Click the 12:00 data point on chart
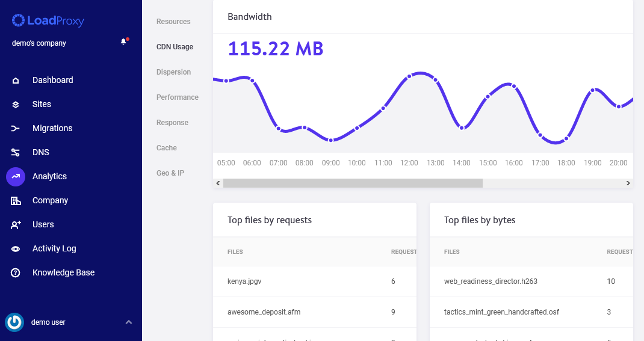This screenshot has height=341, width=644. pyautogui.click(x=409, y=76)
